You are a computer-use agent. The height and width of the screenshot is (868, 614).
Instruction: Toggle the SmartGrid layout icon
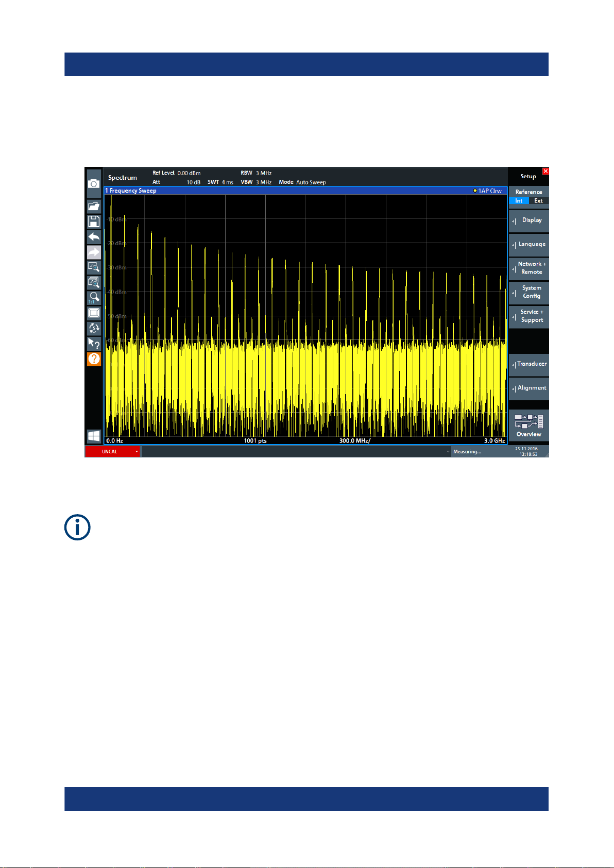[x=94, y=313]
